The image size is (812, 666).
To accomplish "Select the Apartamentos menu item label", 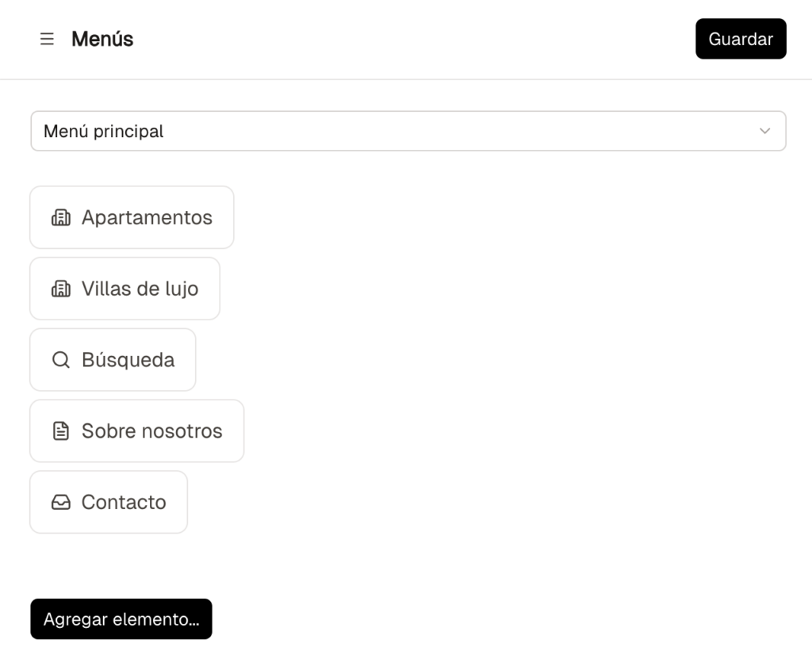I will pyautogui.click(x=147, y=218).
